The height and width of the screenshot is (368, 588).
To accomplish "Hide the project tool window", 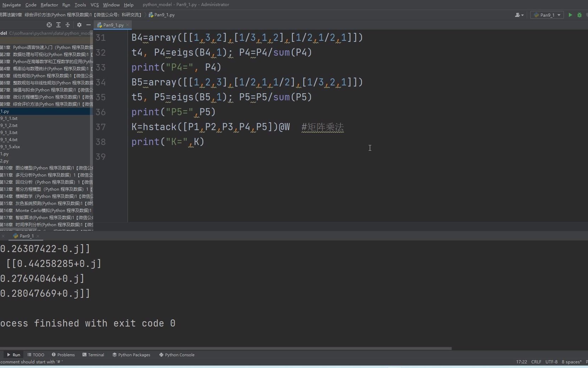I will (88, 25).
